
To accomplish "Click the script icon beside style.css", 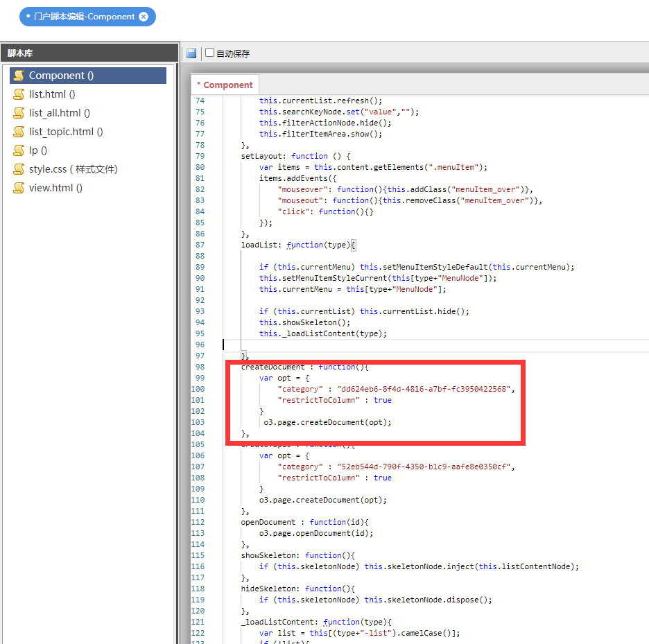I will 19,169.
